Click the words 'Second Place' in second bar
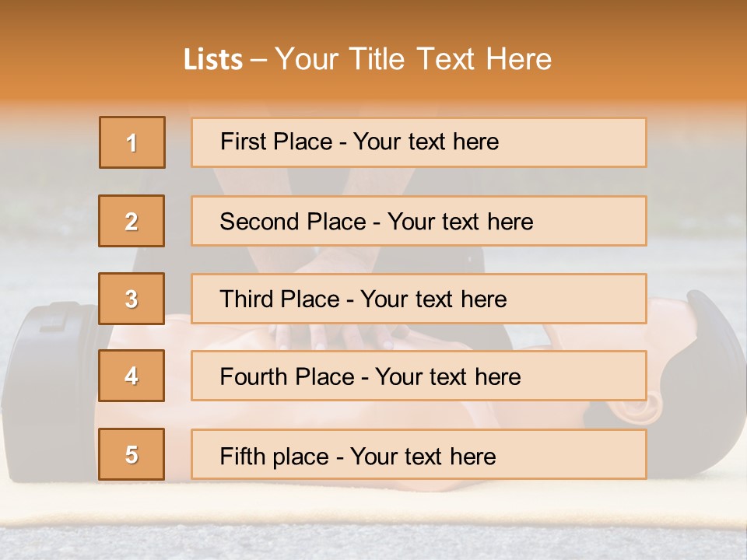This screenshot has height=560, width=747. 293,222
